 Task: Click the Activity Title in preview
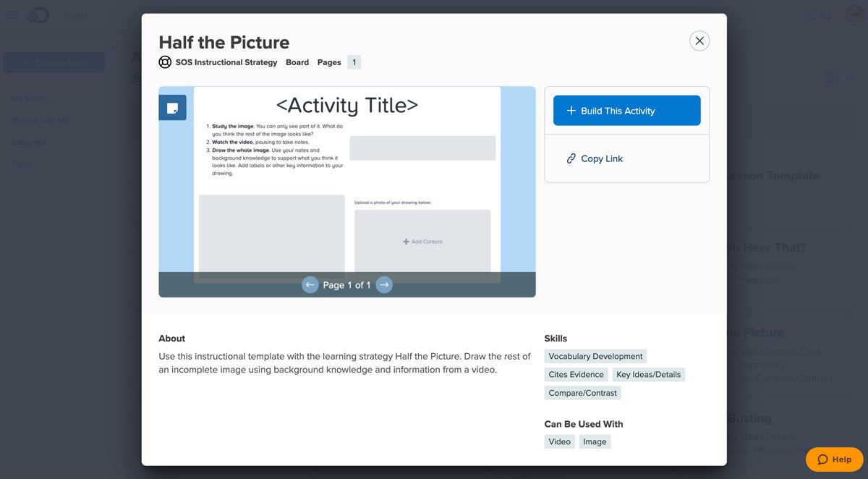pyautogui.click(x=347, y=106)
